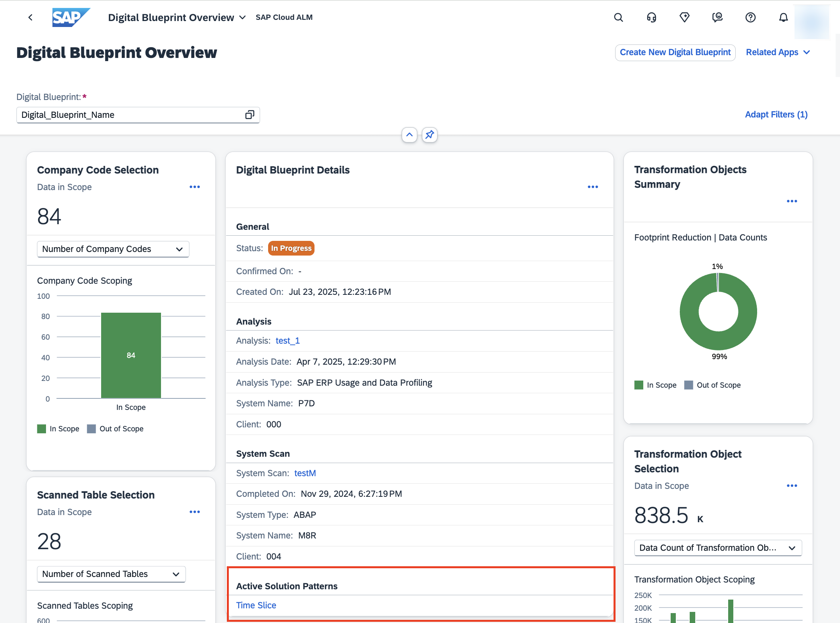Pin the filter header bar
Screen dimensions: 840x623
430,135
